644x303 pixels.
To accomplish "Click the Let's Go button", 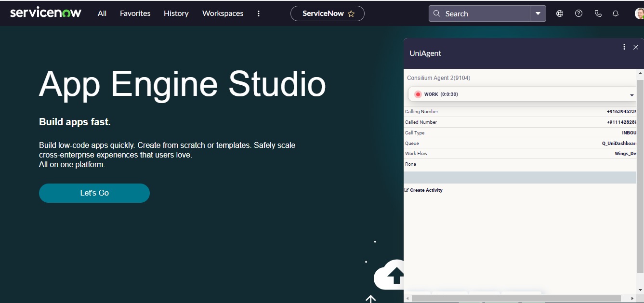I will [x=94, y=193].
